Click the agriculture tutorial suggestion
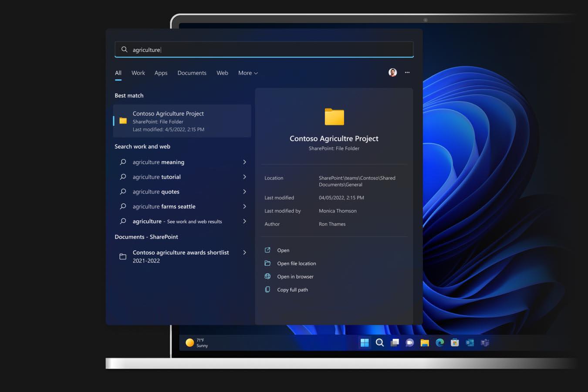This screenshot has height=392, width=588. pos(156,177)
